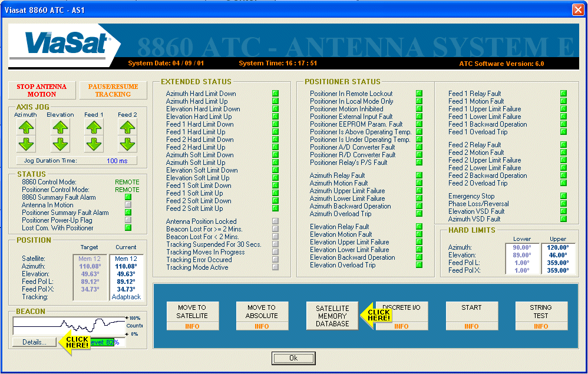Jog Feed 1 up arrow

(x=94, y=127)
